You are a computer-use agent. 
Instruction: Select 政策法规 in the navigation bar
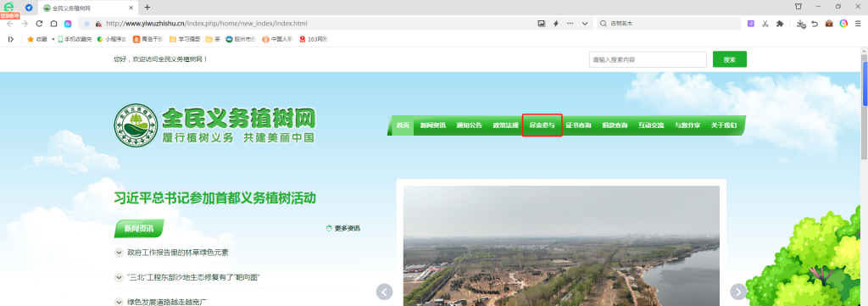click(x=505, y=125)
